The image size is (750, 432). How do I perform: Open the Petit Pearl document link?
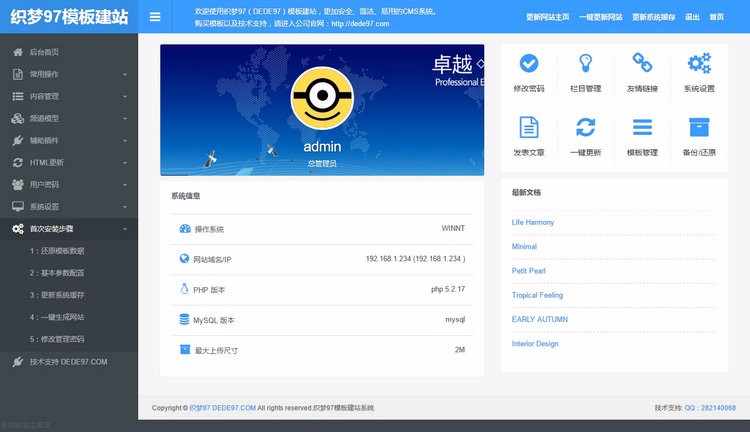[x=529, y=271]
